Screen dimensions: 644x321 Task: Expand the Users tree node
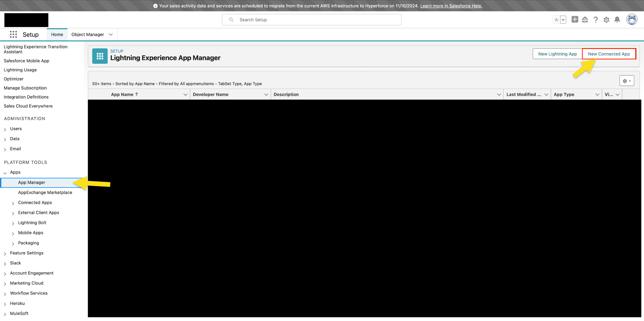coord(5,129)
